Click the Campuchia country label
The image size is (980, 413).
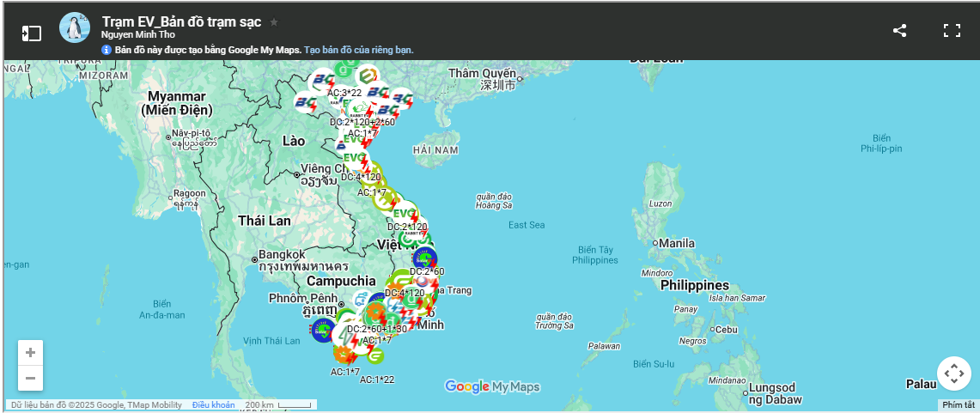341,281
